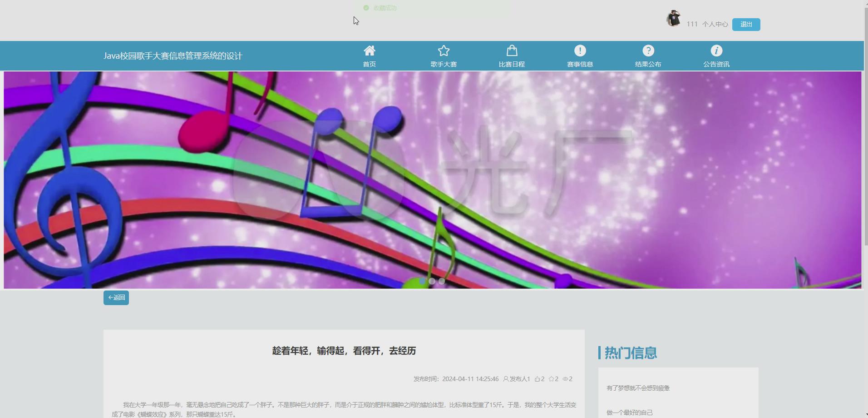Go to 比赛日程 menu label
Image resolution: width=868 pixels, height=418 pixels.
512,64
